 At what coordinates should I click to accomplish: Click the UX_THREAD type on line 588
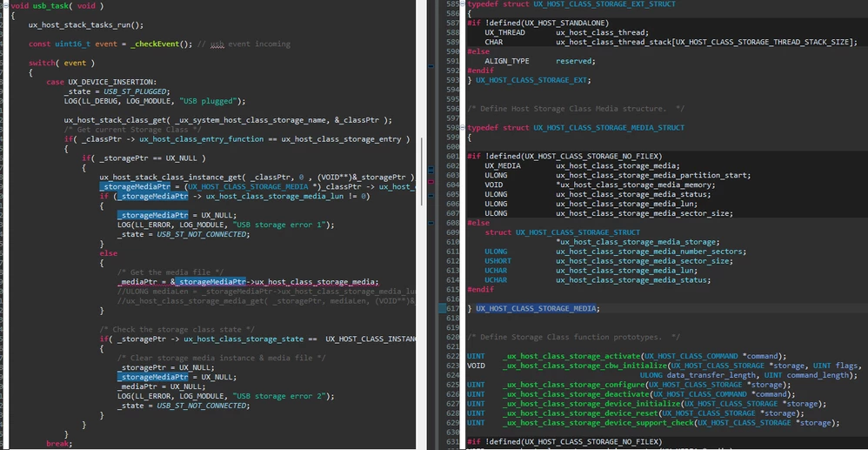[x=500, y=33]
